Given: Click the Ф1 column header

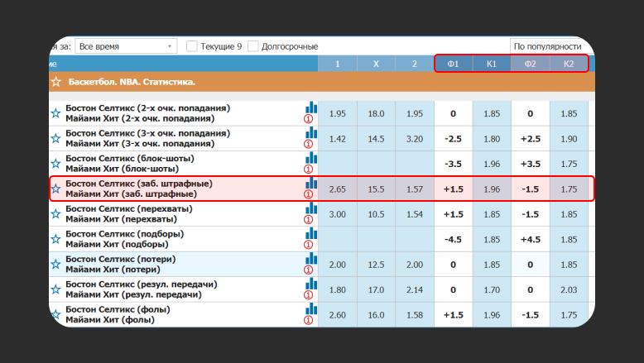Looking at the screenshot, I should click(453, 64).
